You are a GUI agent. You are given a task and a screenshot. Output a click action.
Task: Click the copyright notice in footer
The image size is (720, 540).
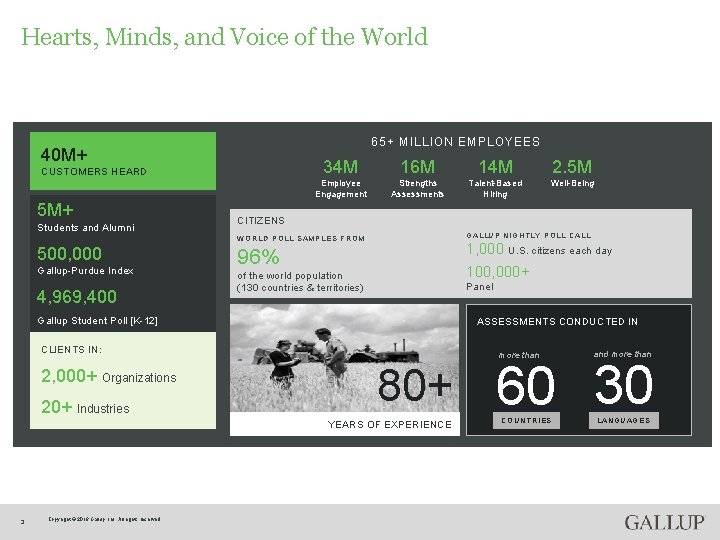(104, 519)
